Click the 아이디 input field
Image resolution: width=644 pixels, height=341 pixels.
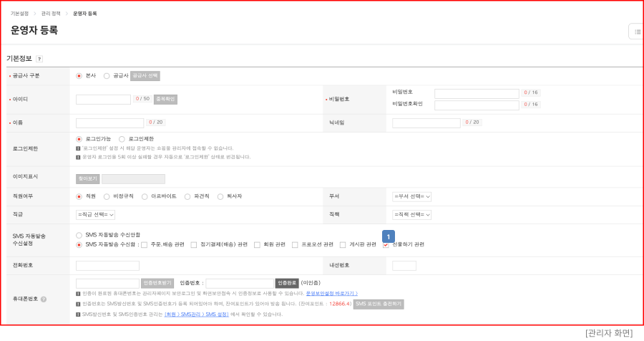point(103,100)
